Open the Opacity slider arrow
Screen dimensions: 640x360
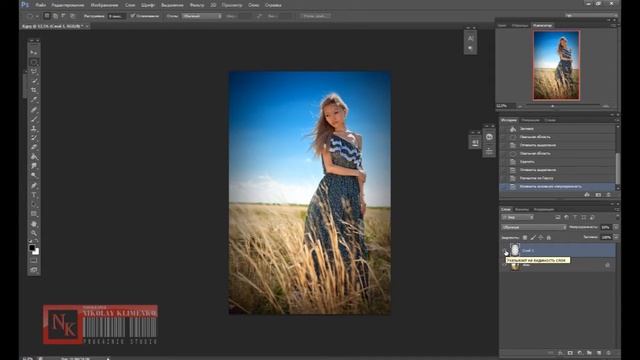(616, 227)
